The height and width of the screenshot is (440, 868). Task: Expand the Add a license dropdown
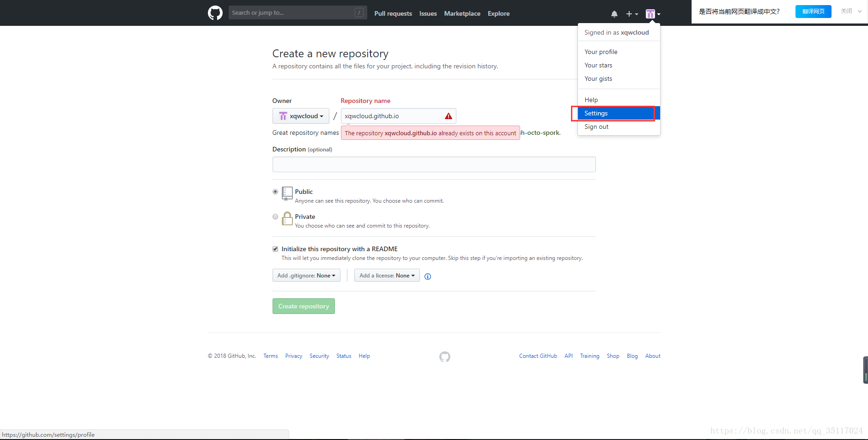coord(387,276)
